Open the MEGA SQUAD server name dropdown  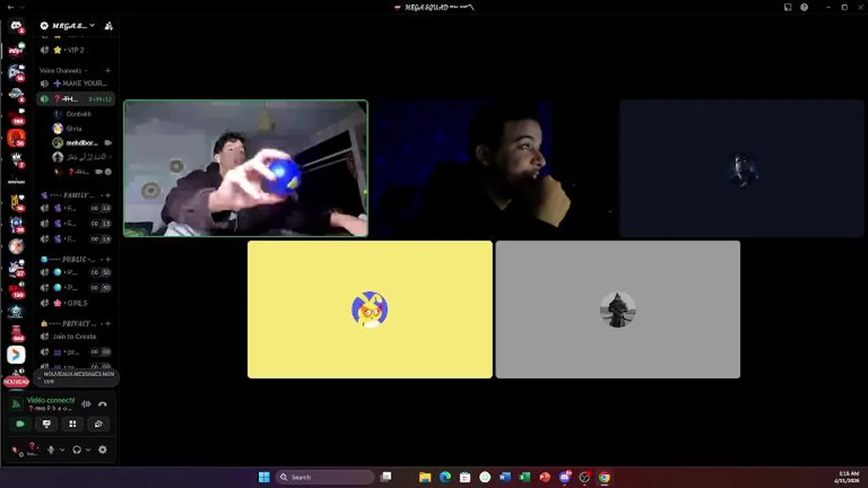[x=68, y=26]
